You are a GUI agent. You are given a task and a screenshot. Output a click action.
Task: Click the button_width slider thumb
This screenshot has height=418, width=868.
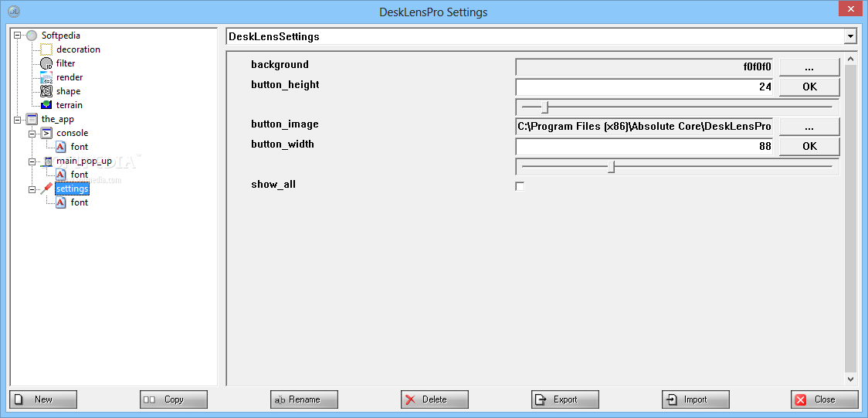point(611,167)
